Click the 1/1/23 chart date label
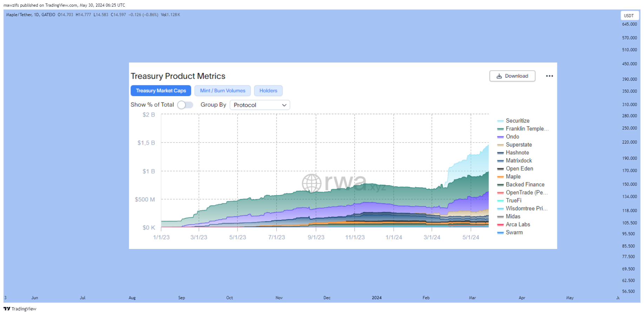 click(x=161, y=237)
